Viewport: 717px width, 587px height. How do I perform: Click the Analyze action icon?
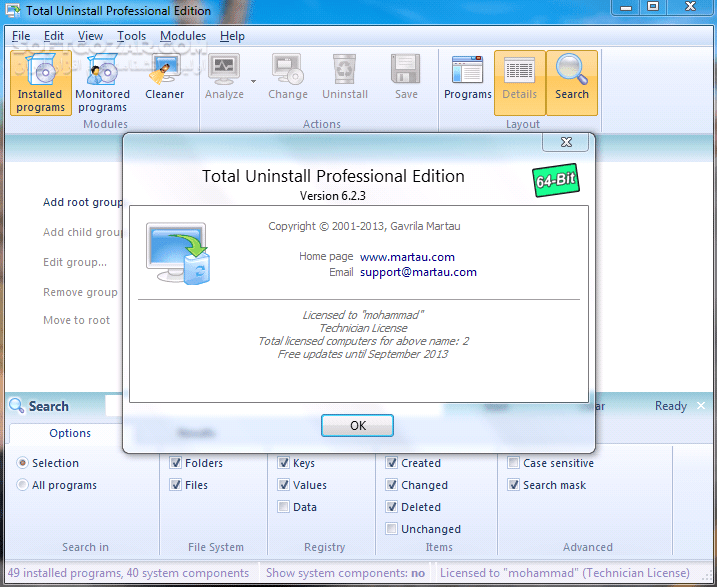224,69
